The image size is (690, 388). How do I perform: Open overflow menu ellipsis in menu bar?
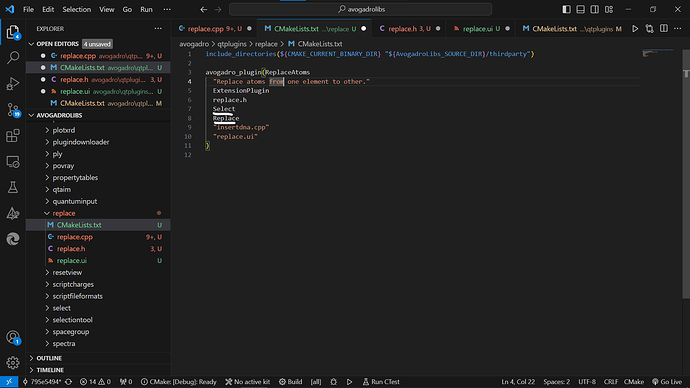167,9
